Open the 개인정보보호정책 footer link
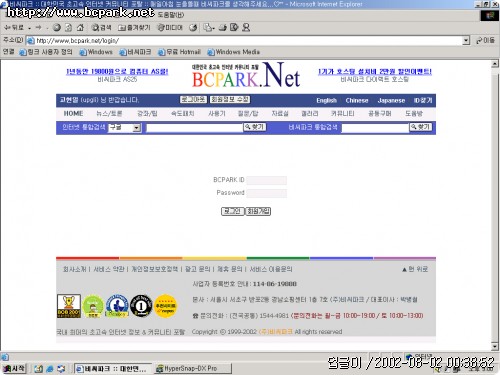Image resolution: width=500 pixels, height=375 pixels. tap(154, 269)
